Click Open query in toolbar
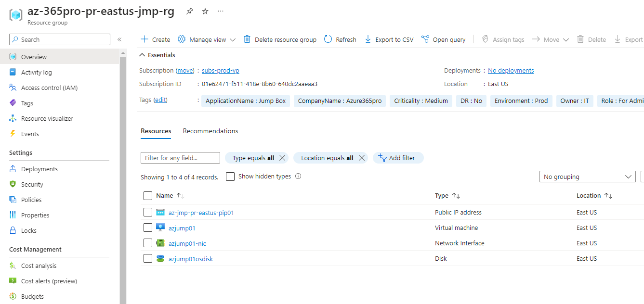This screenshot has height=304, width=644. tap(443, 39)
